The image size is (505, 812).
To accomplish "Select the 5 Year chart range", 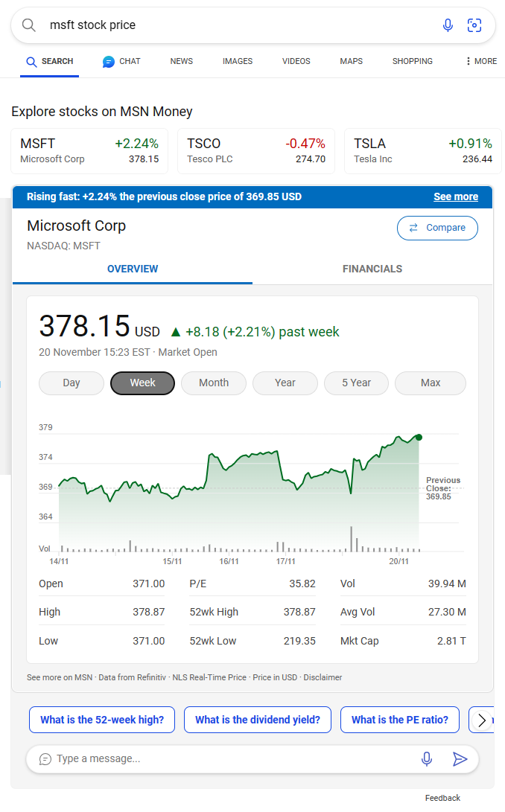I will pyautogui.click(x=356, y=383).
